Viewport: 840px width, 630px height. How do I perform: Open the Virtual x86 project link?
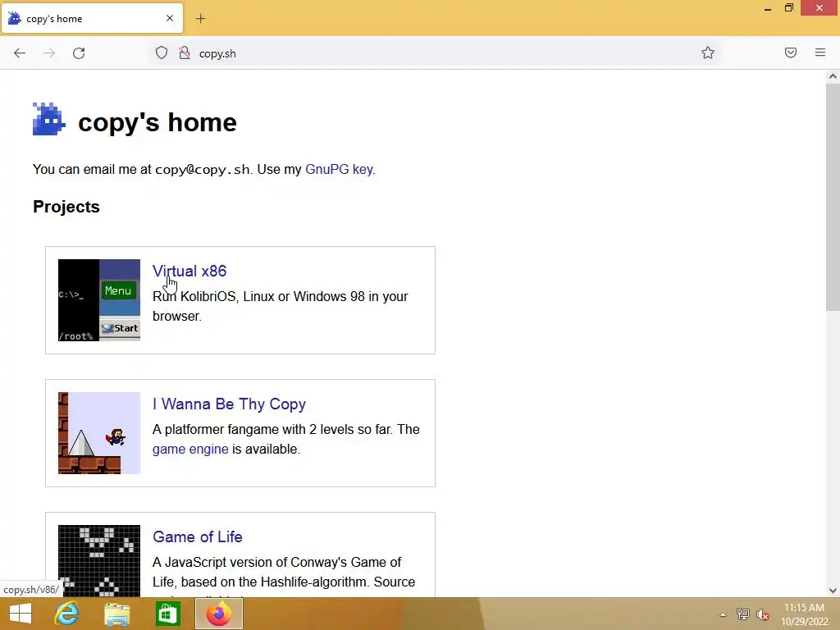pyautogui.click(x=189, y=271)
